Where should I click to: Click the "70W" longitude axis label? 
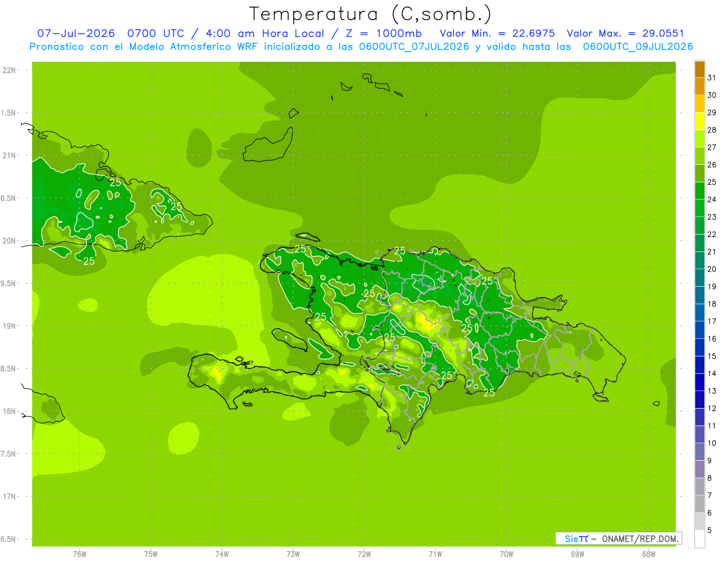coord(507,554)
